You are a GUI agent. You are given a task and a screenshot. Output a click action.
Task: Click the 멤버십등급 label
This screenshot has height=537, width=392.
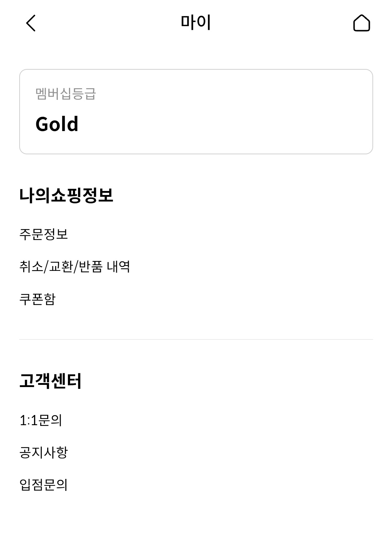(x=66, y=94)
